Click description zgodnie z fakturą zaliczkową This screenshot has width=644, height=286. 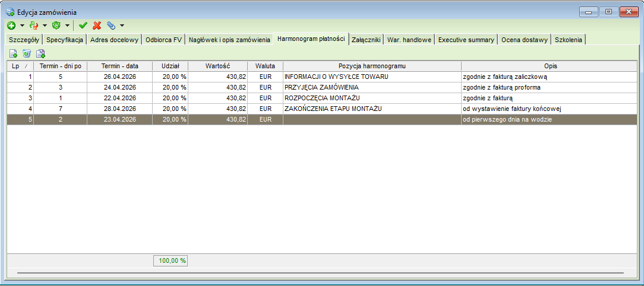(549, 77)
